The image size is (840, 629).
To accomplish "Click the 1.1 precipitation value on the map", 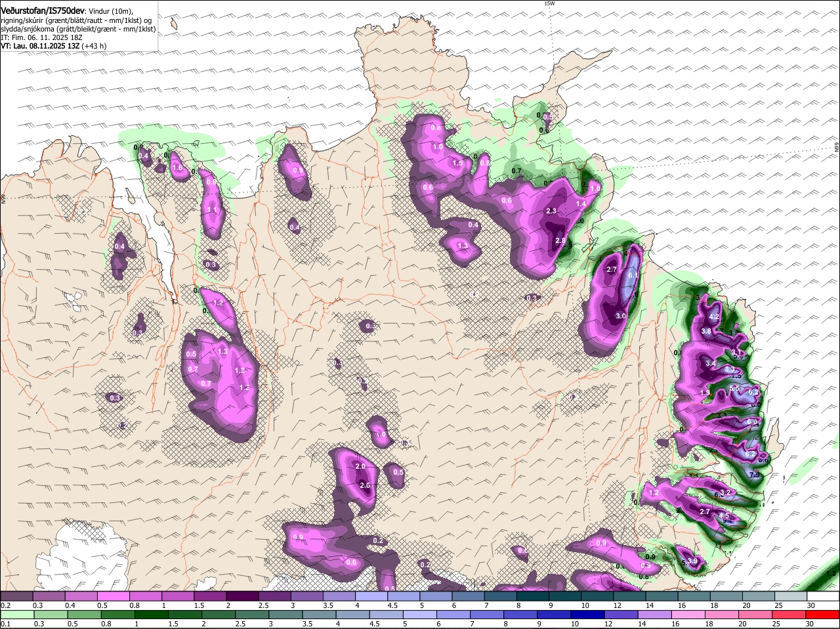I will 212,209.
